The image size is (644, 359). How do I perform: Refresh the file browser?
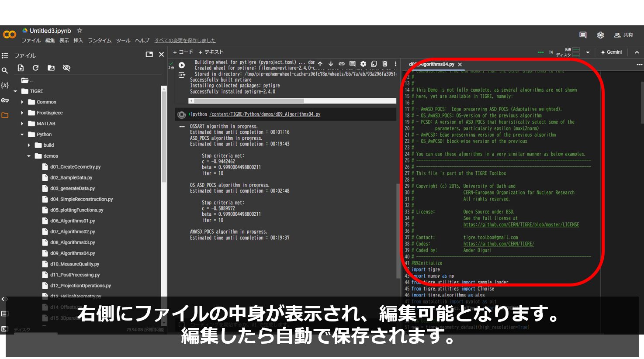(35, 68)
